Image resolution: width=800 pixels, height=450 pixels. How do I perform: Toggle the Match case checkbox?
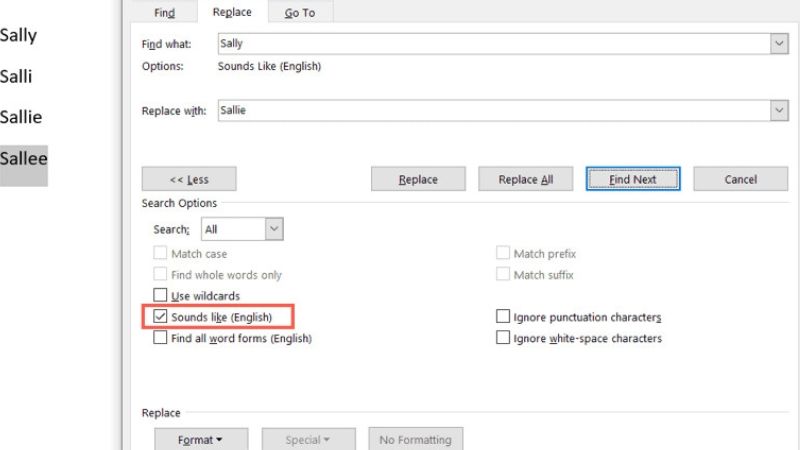click(160, 253)
